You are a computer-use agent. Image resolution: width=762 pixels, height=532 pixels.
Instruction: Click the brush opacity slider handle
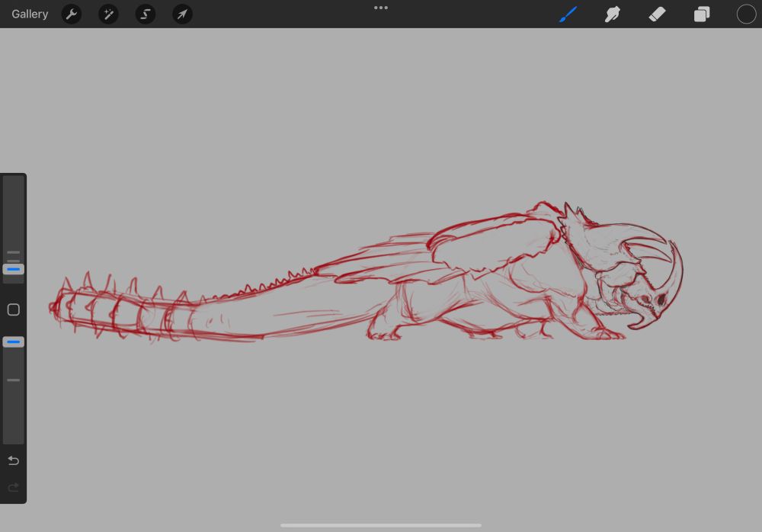click(13, 342)
